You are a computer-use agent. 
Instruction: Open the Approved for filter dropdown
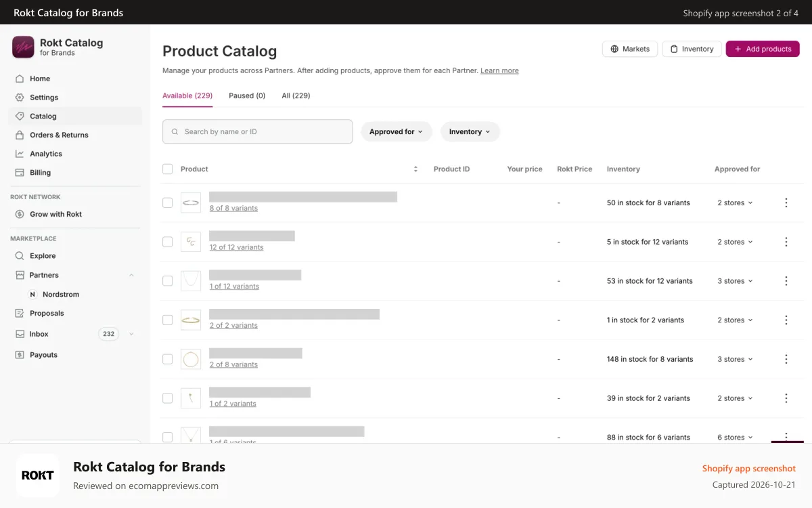396,132
